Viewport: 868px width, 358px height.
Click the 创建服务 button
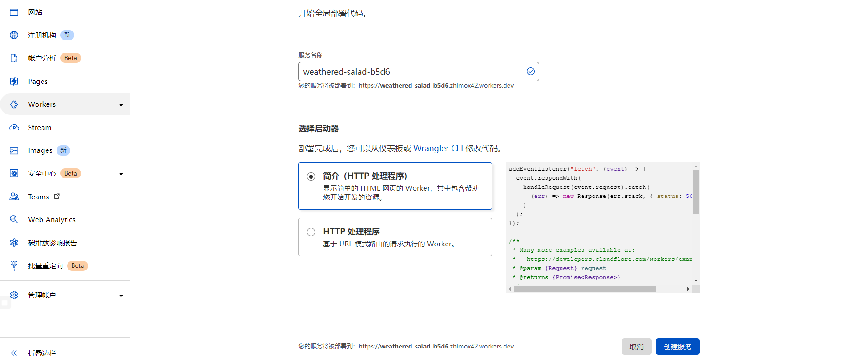pyautogui.click(x=677, y=347)
